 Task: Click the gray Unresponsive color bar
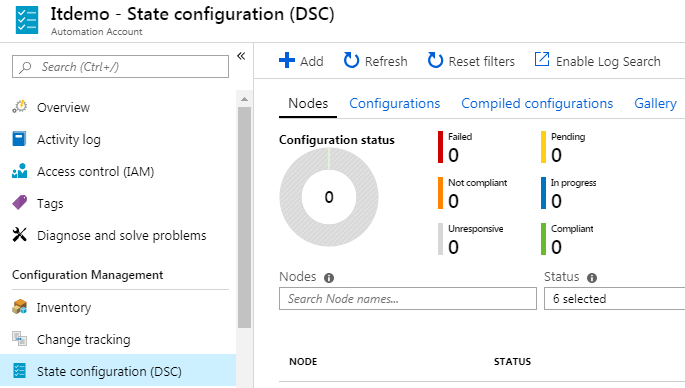pos(440,239)
